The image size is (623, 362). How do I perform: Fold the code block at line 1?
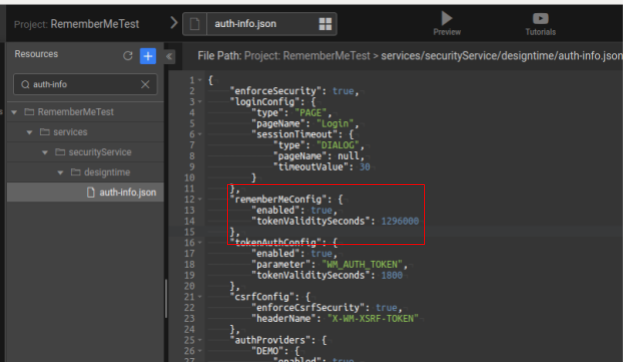click(x=200, y=80)
